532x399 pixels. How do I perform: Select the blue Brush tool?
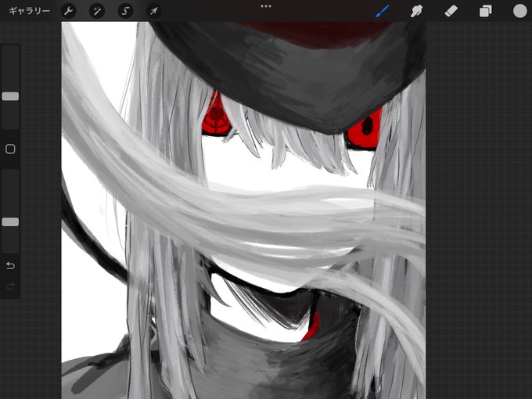tap(383, 11)
